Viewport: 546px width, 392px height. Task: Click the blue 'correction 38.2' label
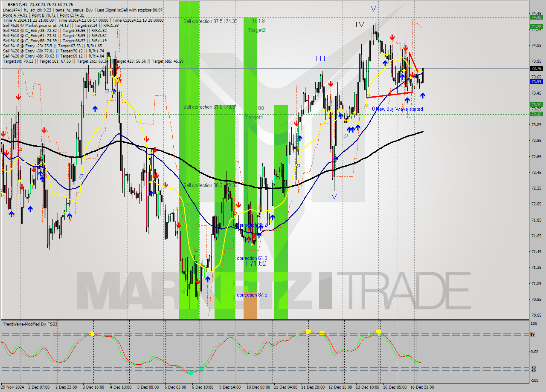(252, 225)
